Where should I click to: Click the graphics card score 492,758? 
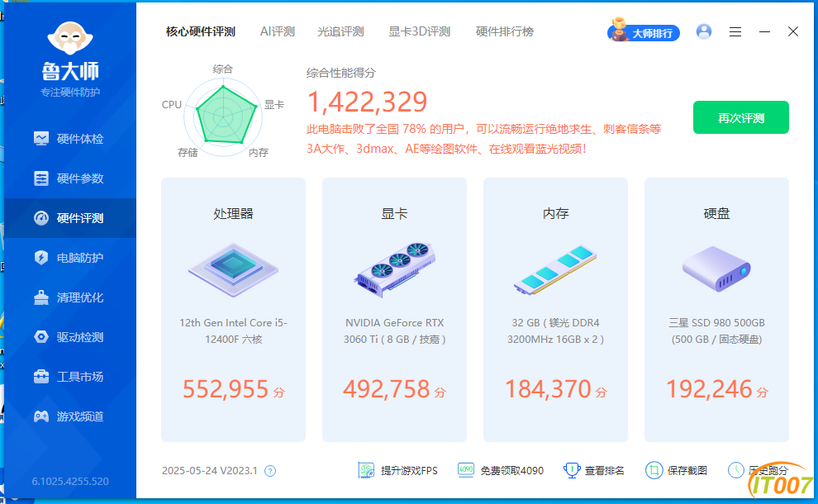(x=387, y=388)
